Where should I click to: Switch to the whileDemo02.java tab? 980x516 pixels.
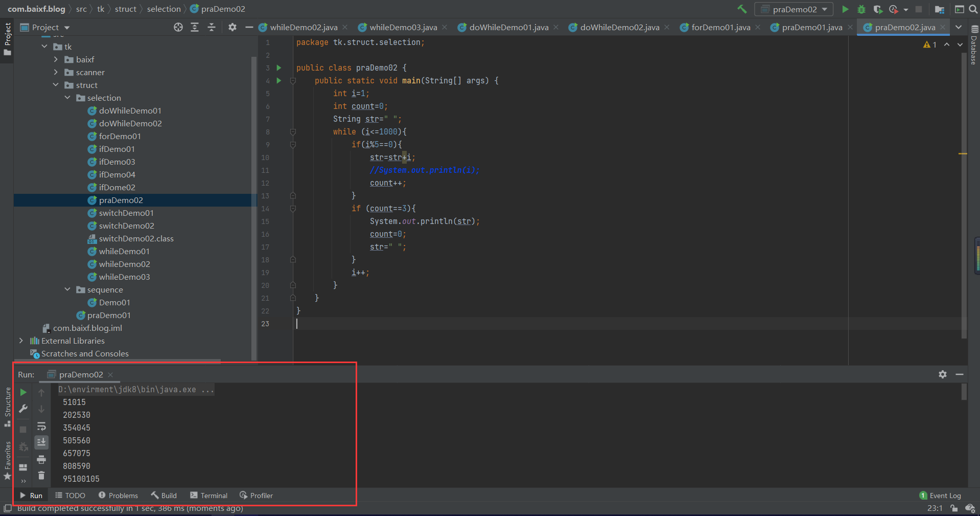tap(304, 27)
